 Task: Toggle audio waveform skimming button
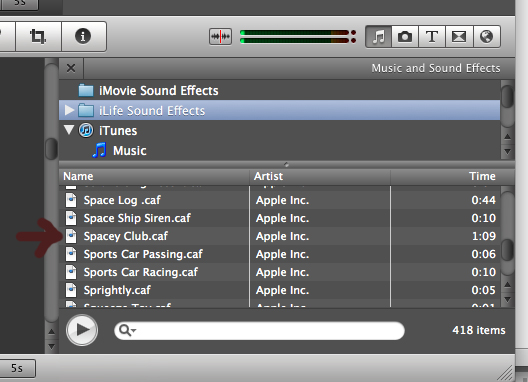click(x=220, y=36)
